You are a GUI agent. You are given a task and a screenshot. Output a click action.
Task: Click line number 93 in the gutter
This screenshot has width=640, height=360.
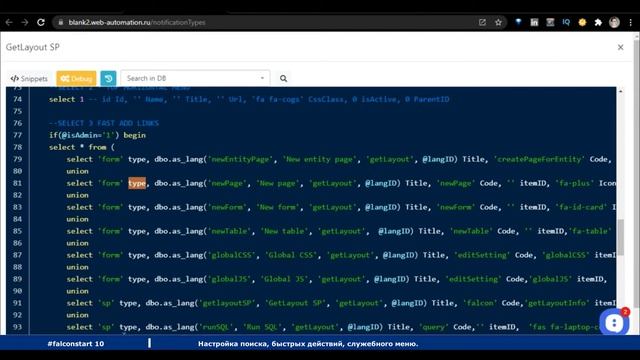[x=17, y=327]
